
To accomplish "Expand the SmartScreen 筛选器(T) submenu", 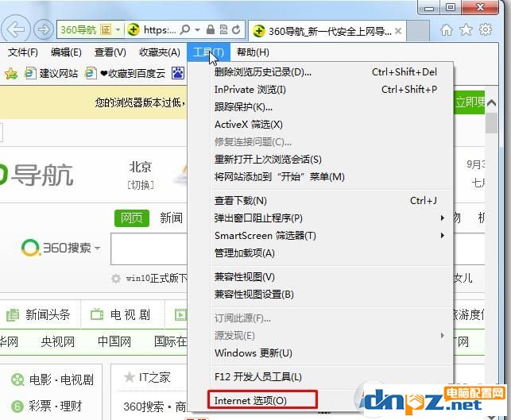I will (442, 235).
